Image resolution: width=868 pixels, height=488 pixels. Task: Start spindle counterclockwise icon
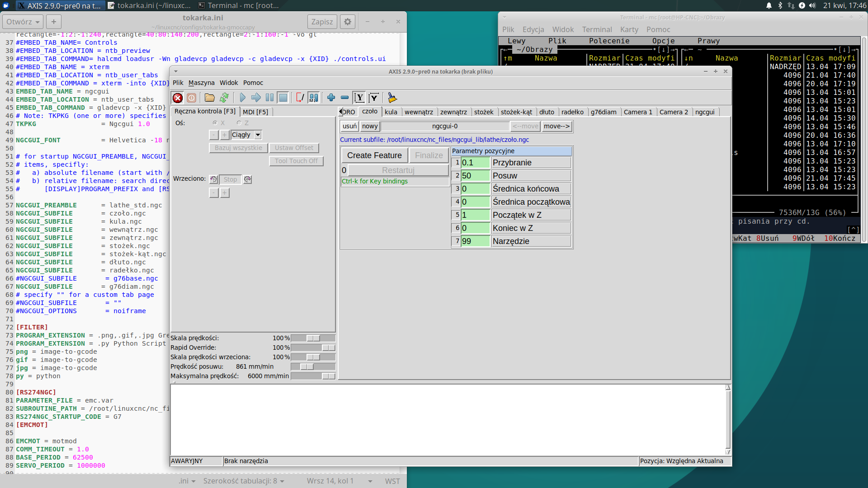tap(213, 179)
